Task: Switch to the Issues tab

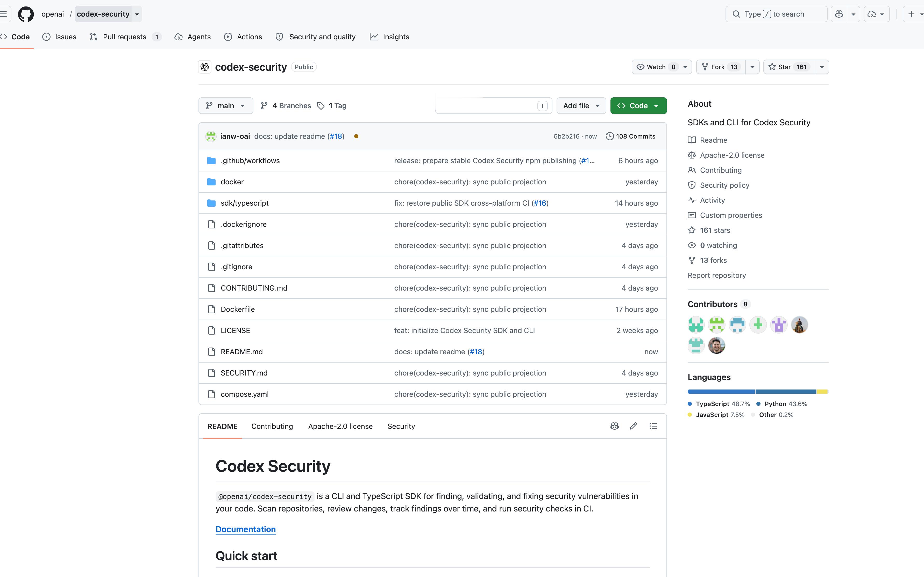Action: 59,37
